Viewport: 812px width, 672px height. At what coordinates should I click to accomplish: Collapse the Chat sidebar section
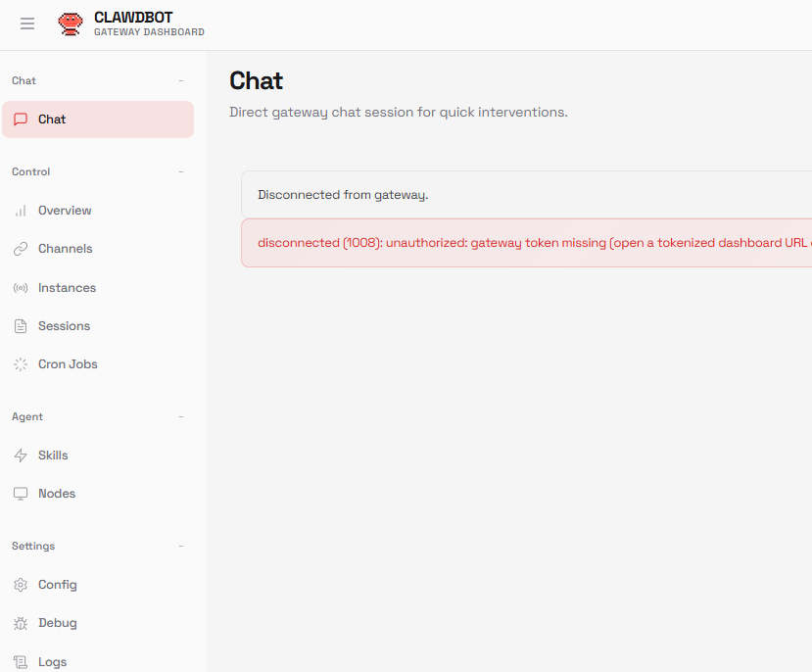tap(181, 81)
